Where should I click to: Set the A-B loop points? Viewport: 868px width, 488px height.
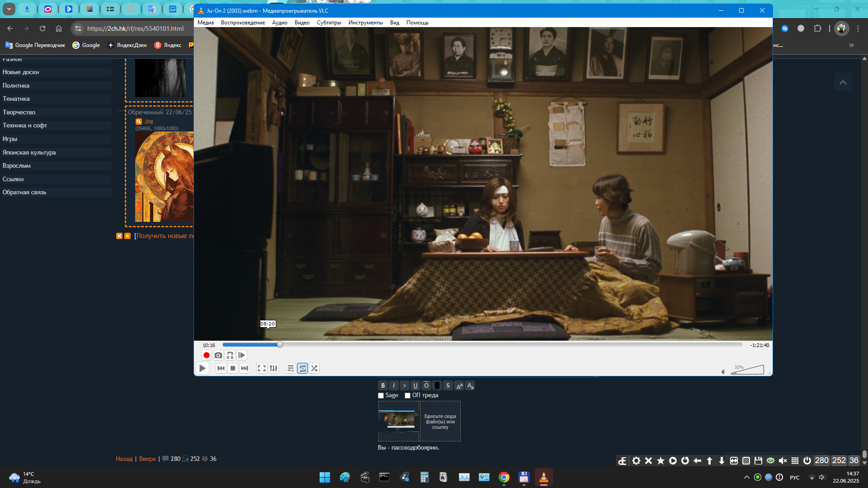coord(230,356)
